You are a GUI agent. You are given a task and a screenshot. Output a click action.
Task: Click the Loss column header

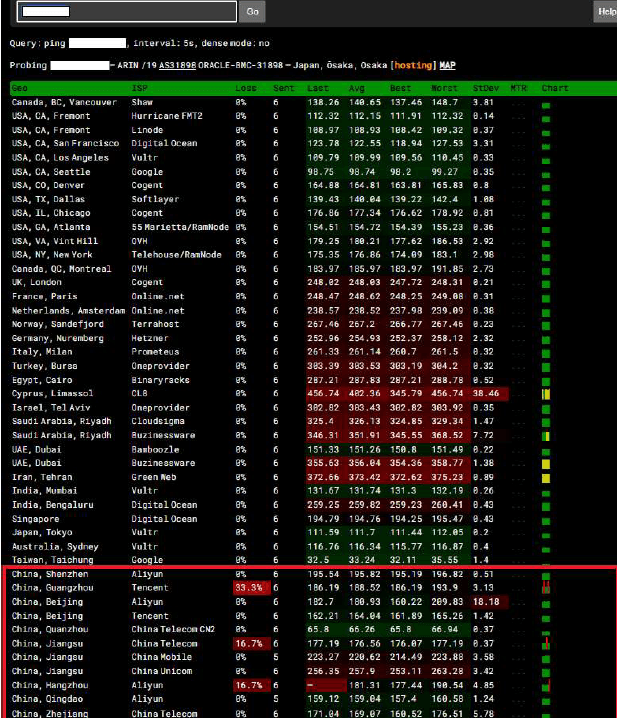pos(244,88)
